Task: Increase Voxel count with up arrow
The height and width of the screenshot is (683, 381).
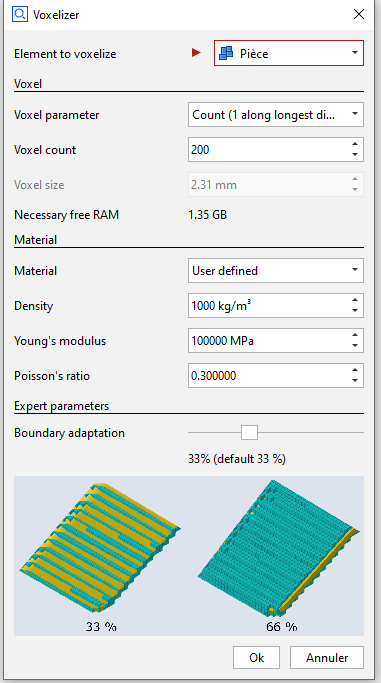Action: pyautogui.click(x=355, y=144)
